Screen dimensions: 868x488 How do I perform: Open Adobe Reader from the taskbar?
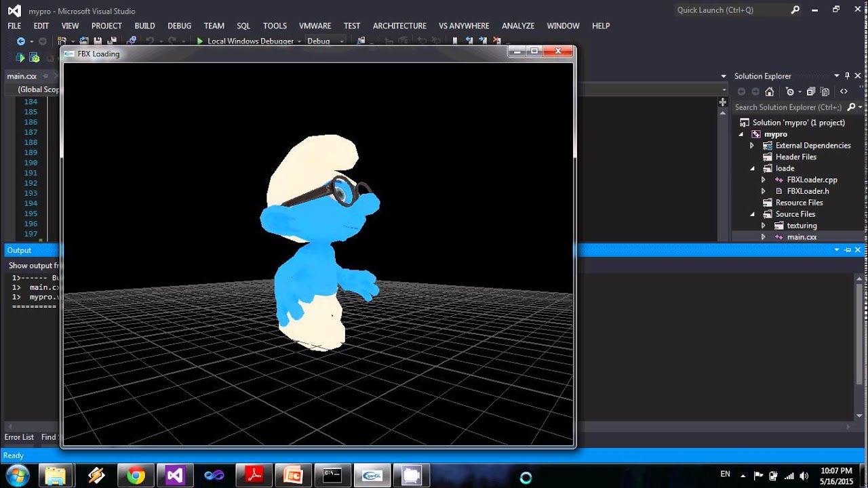[x=254, y=476]
